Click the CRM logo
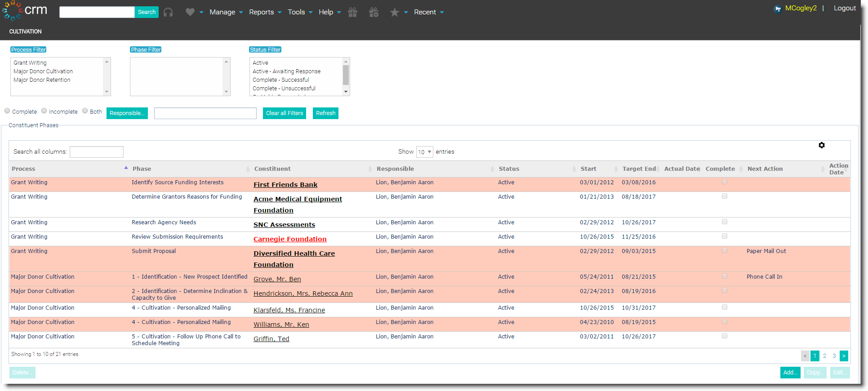This screenshot has width=868, height=391. click(x=25, y=11)
